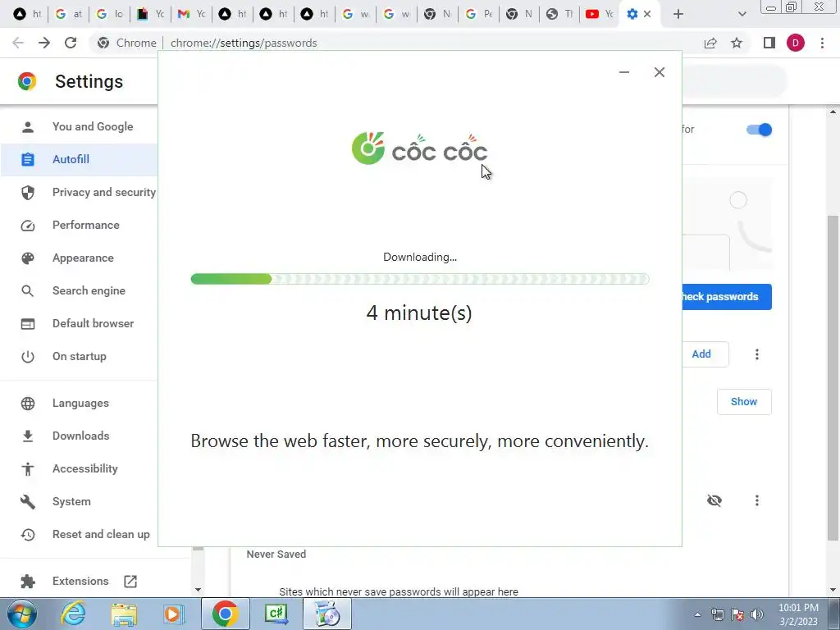
Task: Click the System wrench icon
Action: [28, 502]
